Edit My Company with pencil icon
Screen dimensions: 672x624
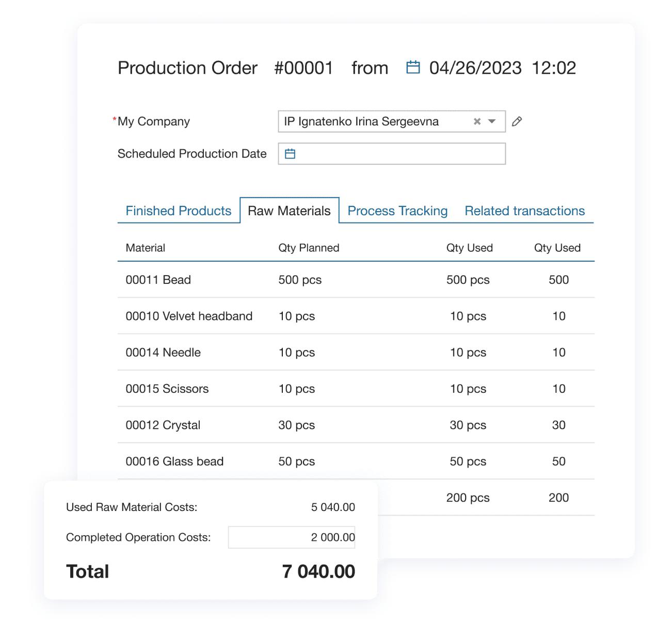click(517, 121)
